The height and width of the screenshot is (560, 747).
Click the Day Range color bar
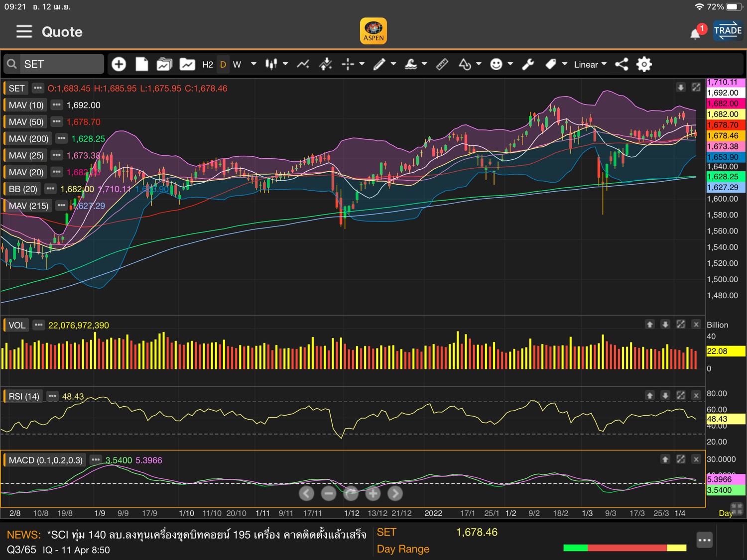624,548
